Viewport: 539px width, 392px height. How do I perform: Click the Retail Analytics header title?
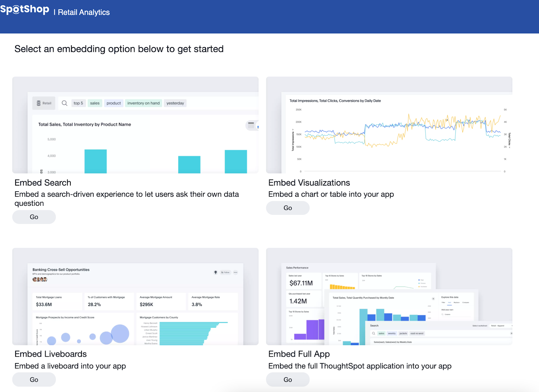click(x=84, y=12)
